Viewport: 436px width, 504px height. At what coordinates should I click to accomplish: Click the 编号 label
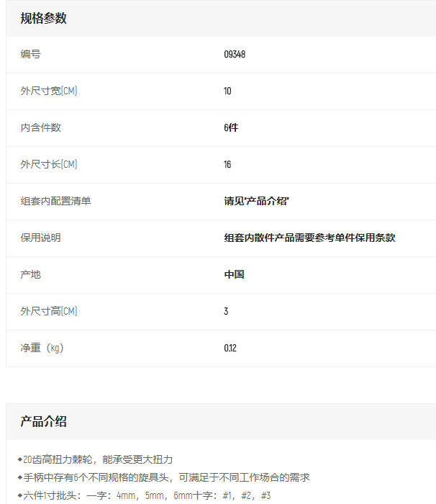point(31,55)
